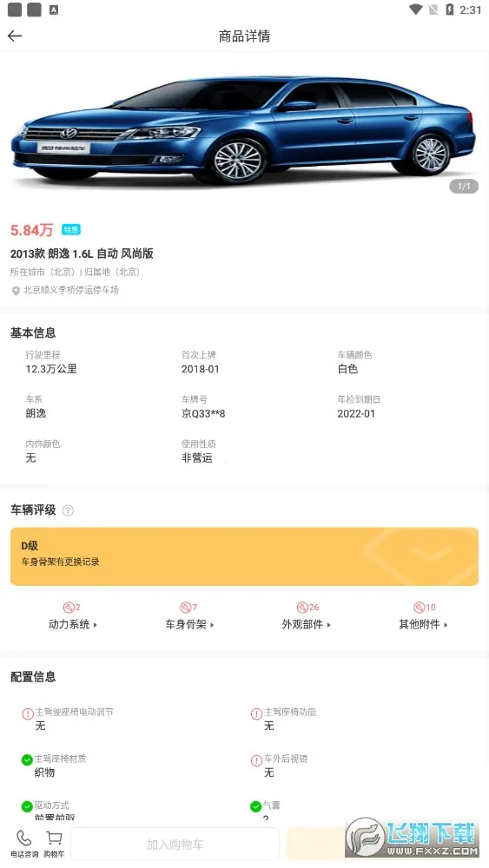Tap the back arrow icon
The width and height of the screenshot is (489, 868).
point(15,36)
